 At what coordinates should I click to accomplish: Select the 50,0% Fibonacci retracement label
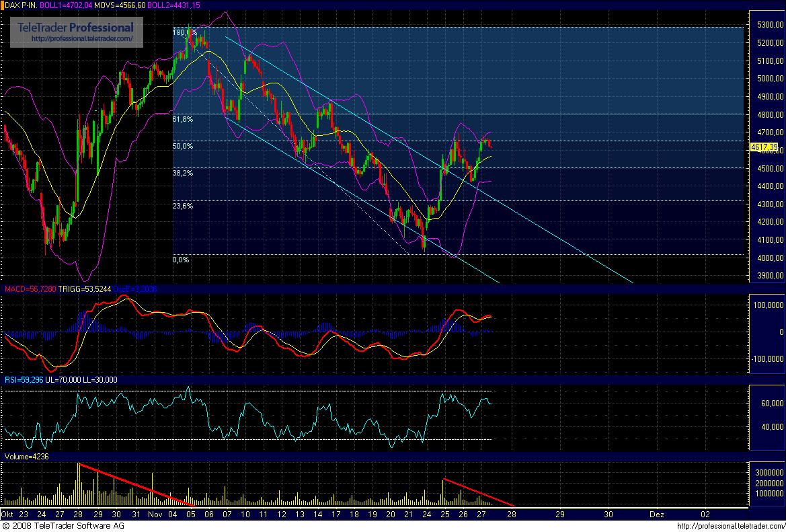tap(183, 146)
